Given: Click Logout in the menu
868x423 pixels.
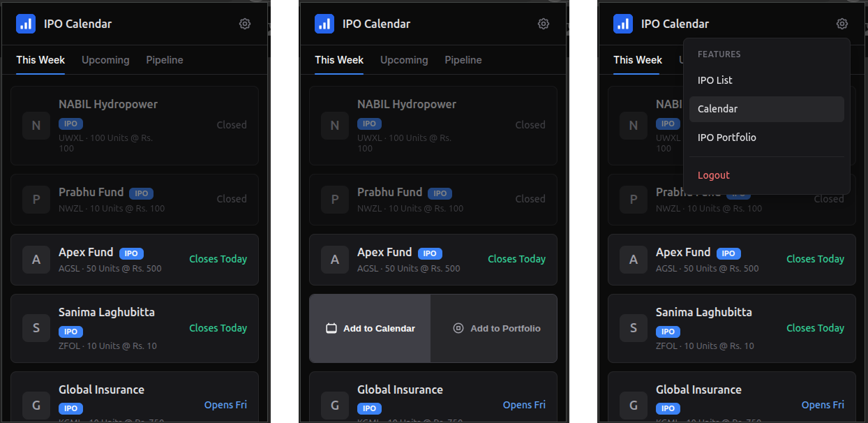Looking at the screenshot, I should [x=713, y=175].
